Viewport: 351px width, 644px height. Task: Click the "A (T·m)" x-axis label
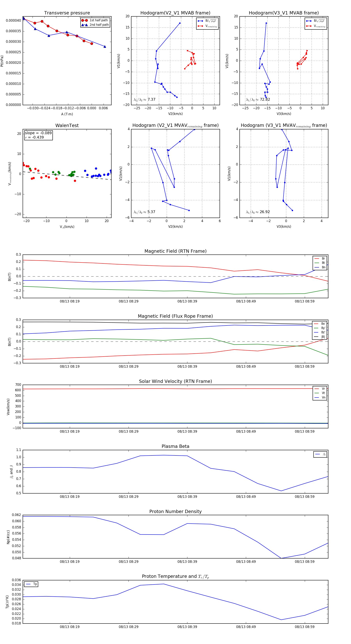[x=67, y=114]
